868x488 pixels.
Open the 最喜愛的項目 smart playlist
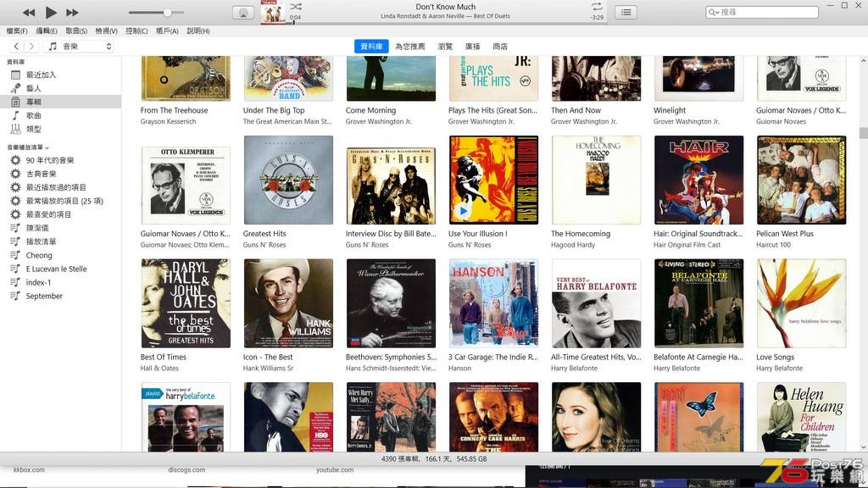pyautogui.click(x=60, y=214)
